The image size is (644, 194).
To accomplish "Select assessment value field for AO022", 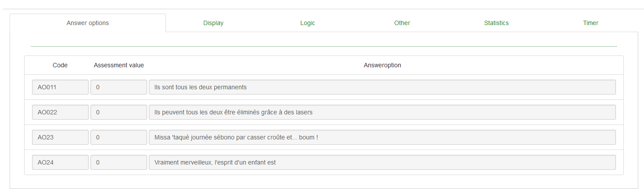I will point(119,112).
